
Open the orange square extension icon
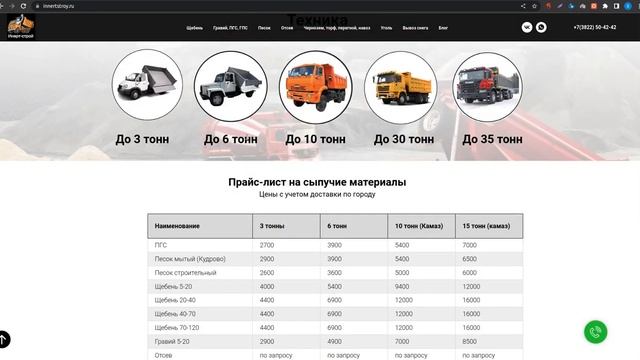pyautogui.click(x=594, y=6)
